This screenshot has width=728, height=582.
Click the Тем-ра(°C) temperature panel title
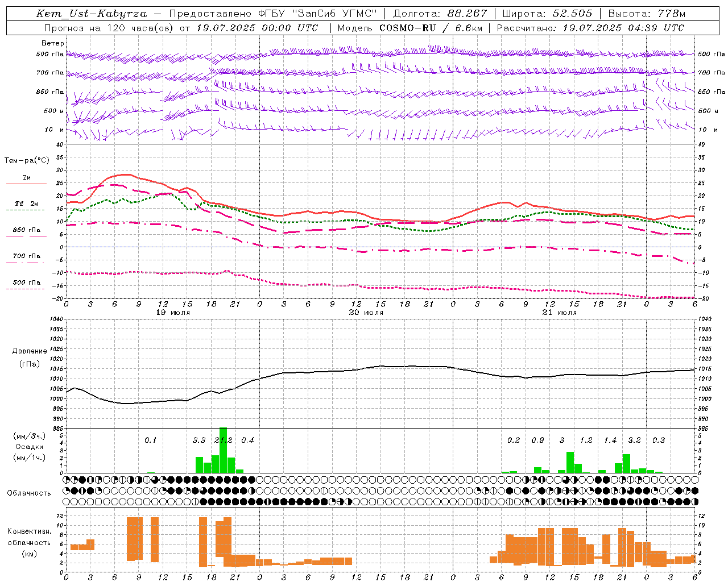click(27, 161)
